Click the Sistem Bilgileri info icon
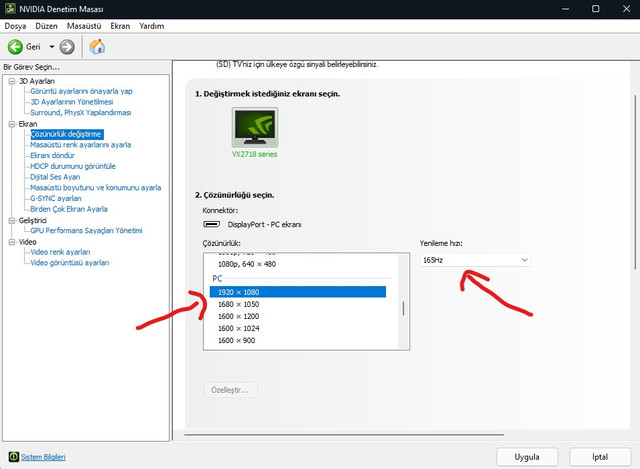This screenshot has height=469, width=640. pyautogui.click(x=12, y=457)
